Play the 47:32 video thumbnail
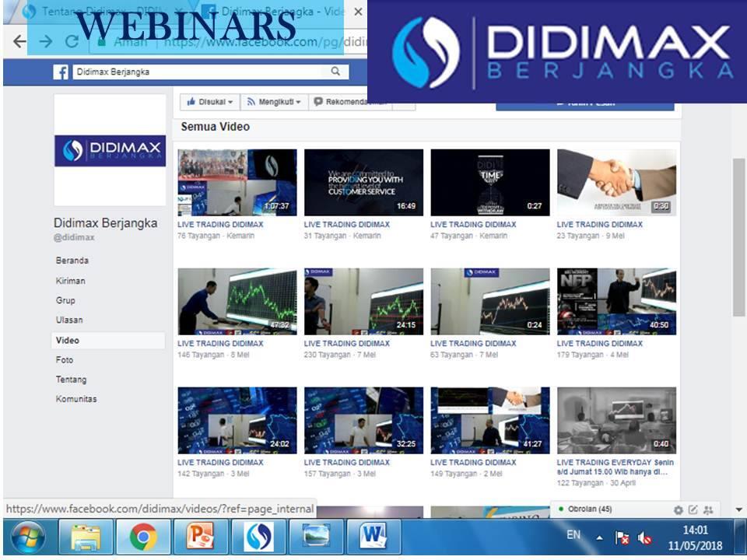The height and width of the screenshot is (560, 747). pyautogui.click(x=237, y=302)
